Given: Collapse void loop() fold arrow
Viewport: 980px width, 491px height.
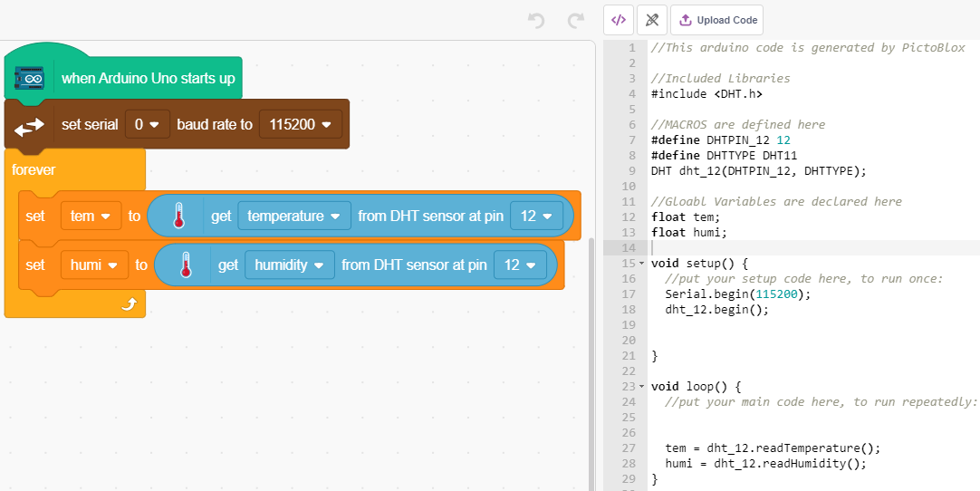Looking at the screenshot, I should pyautogui.click(x=642, y=387).
